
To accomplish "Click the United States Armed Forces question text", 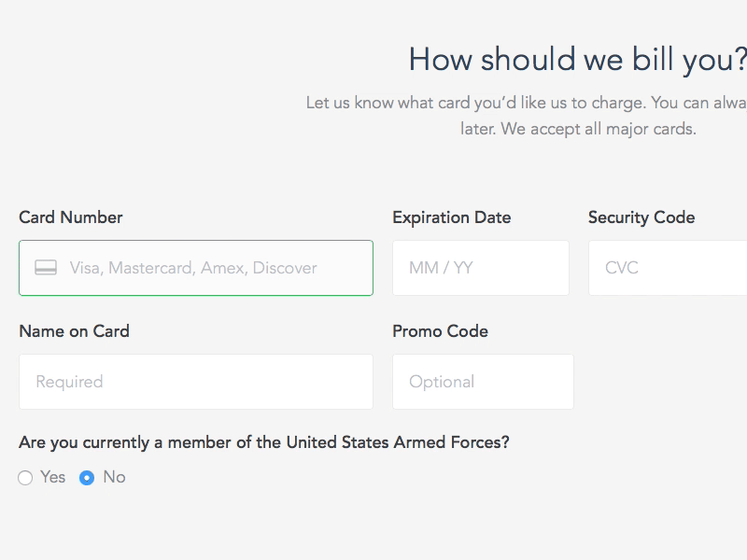I will (264, 442).
